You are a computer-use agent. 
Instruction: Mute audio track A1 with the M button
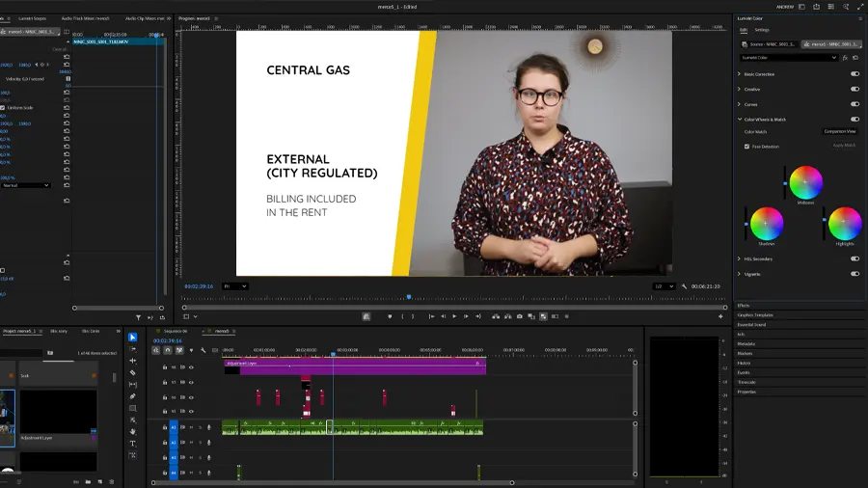192,427
